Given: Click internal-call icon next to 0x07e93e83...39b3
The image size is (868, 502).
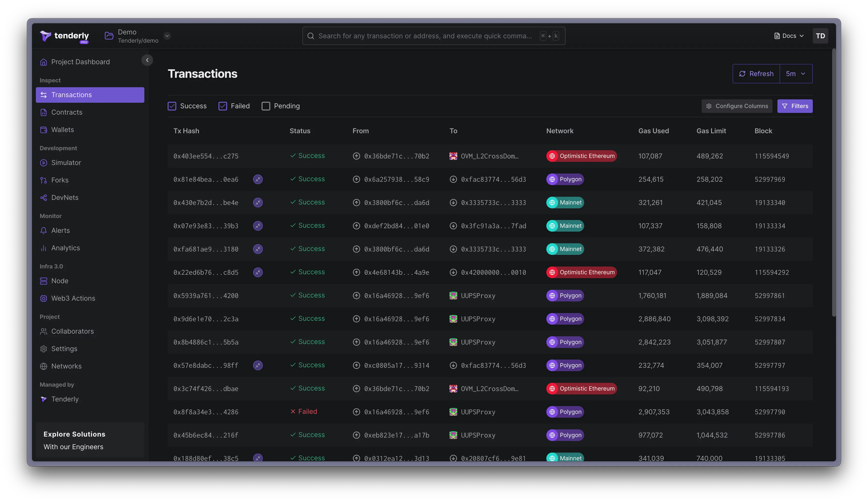Looking at the screenshot, I should [258, 226].
